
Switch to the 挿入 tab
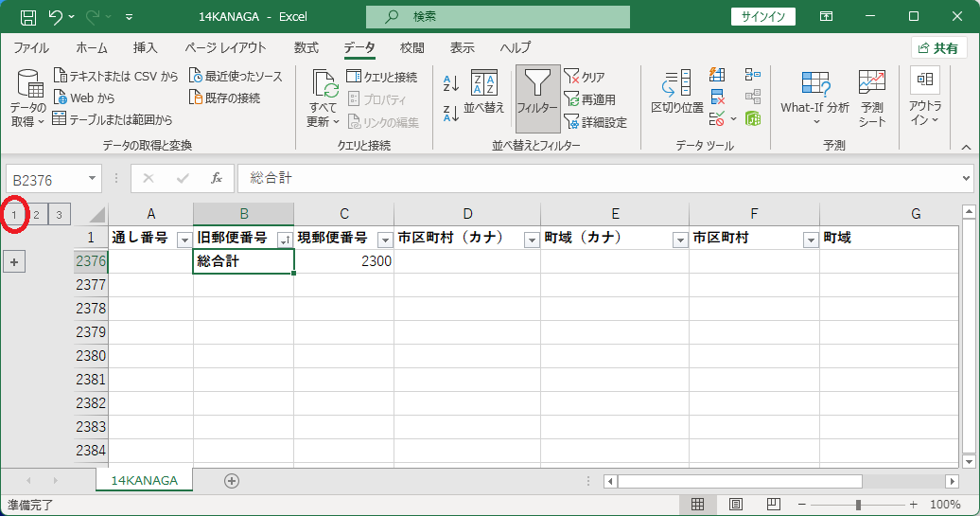[x=145, y=47]
